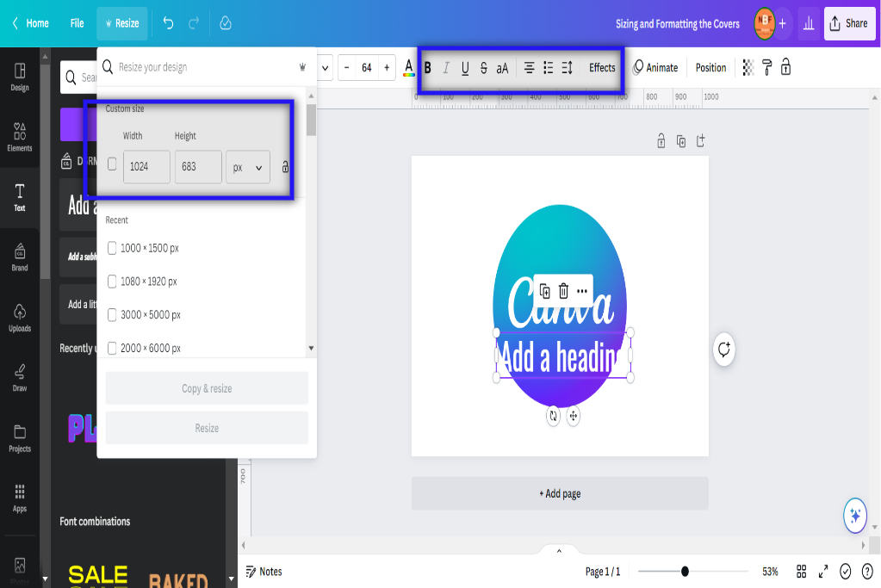This screenshot has width=881, height=588.
Task: Toggle bold text formatting
Action: [427, 68]
